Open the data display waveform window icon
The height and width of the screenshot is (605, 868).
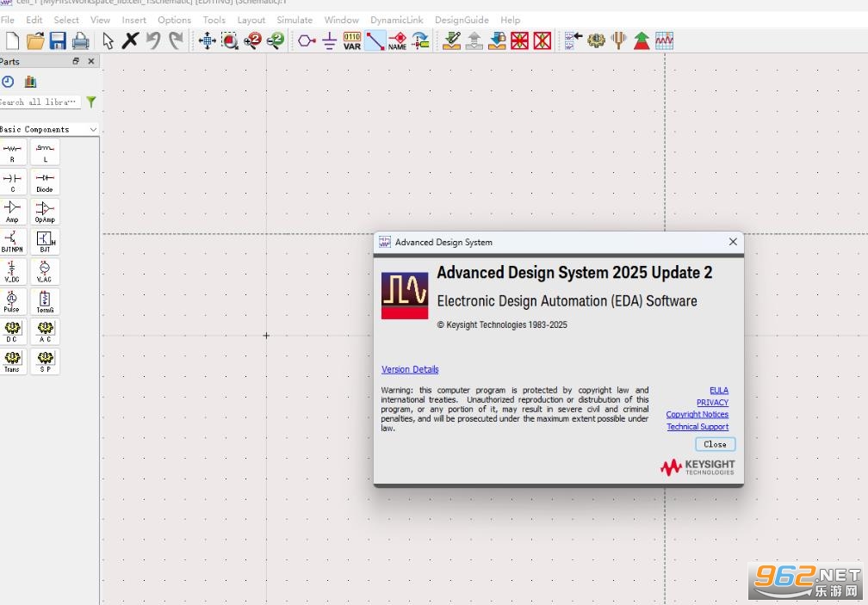pyautogui.click(x=664, y=41)
